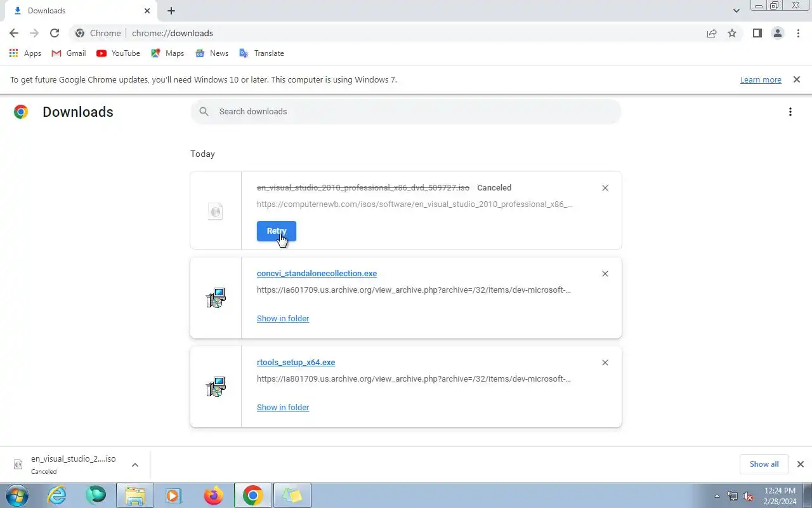Open Apps bookmark
This screenshot has height=508, width=812.
[x=25, y=53]
